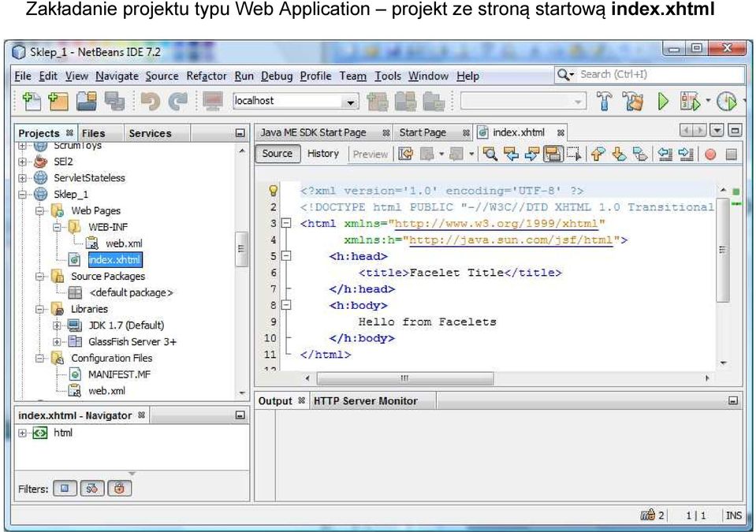Click the Undo arrow icon
This screenshot has width=756, height=532.
click(151, 101)
